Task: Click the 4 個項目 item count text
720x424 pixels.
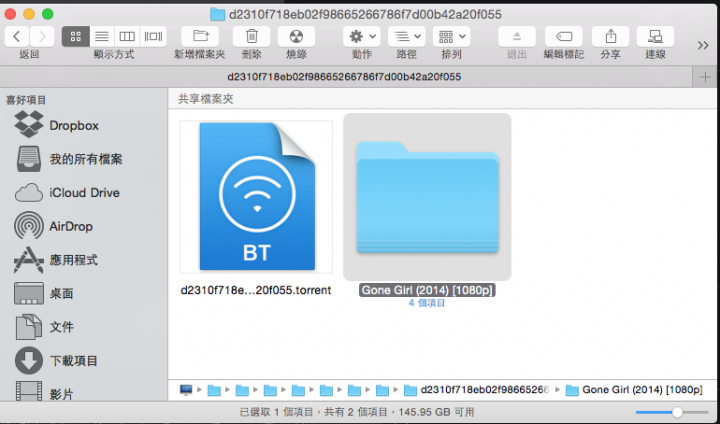Action: [427, 303]
